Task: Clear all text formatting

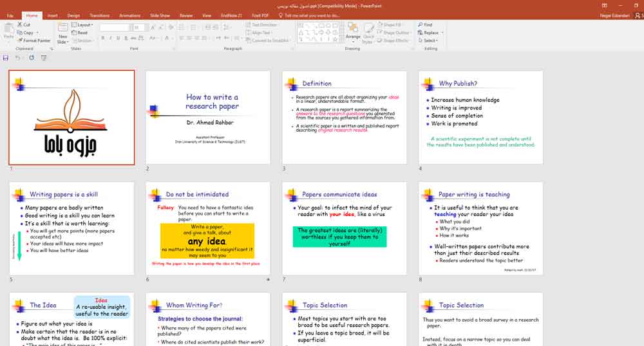Action: click(171, 28)
